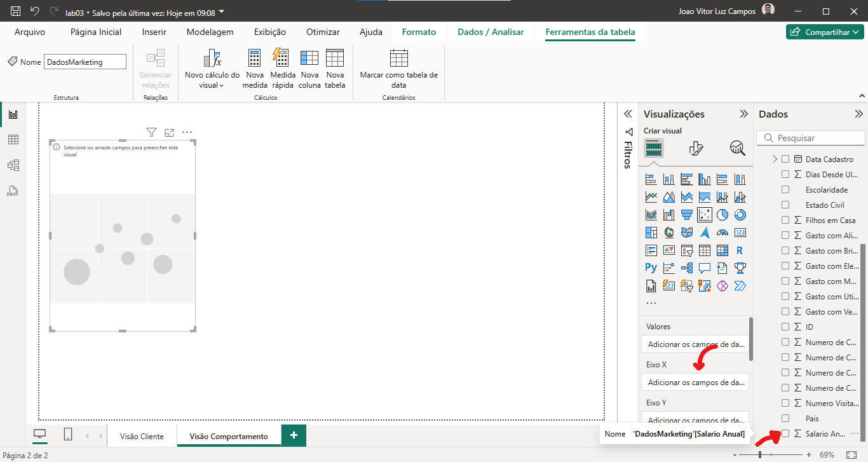Check the Data Cadastro field

tap(785, 160)
